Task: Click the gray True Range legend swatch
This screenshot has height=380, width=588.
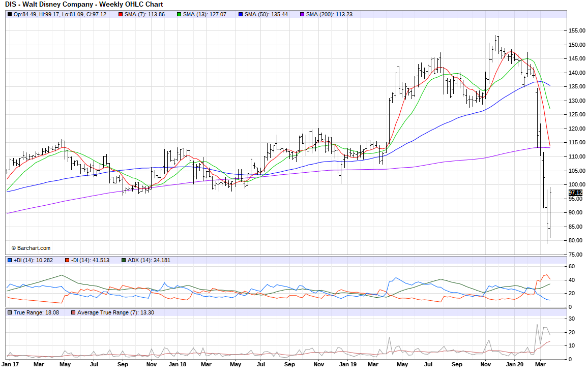Action: click(x=9, y=312)
